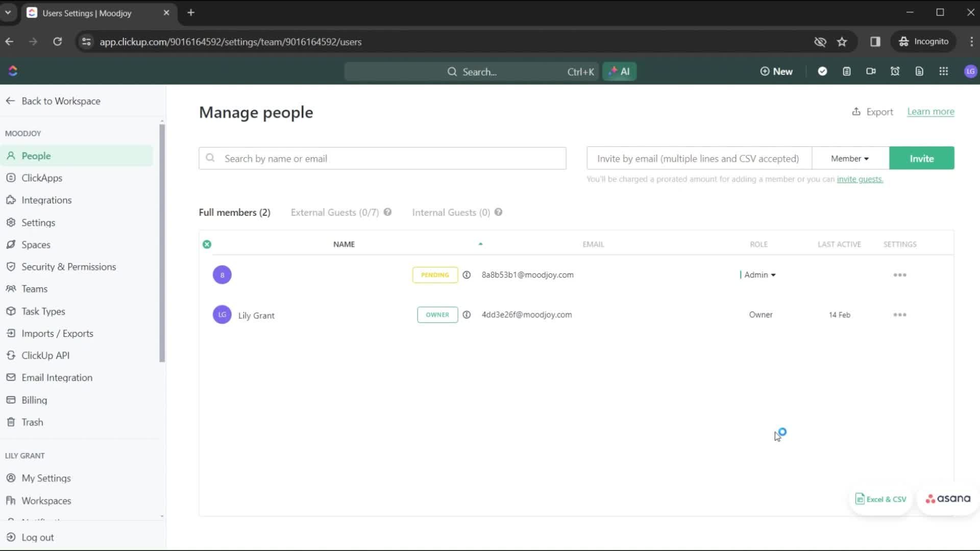The height and width of the screenshot is (551, 980).
Task: Switch to Internal Guests tab
Action: coord(451,212)
